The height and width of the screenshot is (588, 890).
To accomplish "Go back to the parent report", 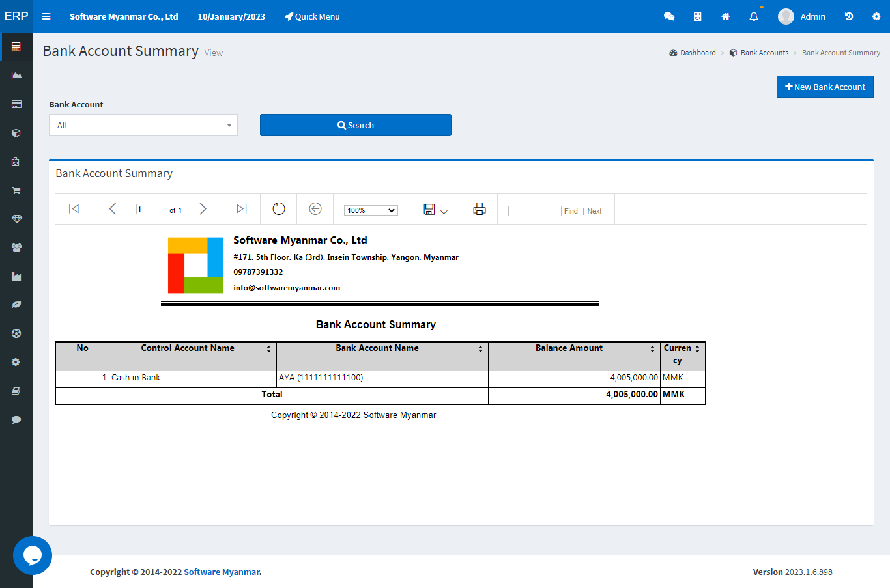I will pyautogui.click(x=315, y=208).
